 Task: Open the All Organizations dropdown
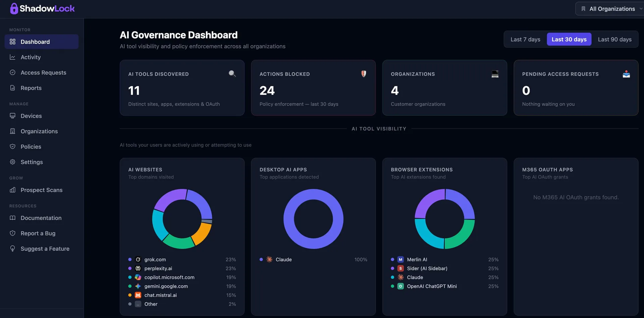point(610,9)
